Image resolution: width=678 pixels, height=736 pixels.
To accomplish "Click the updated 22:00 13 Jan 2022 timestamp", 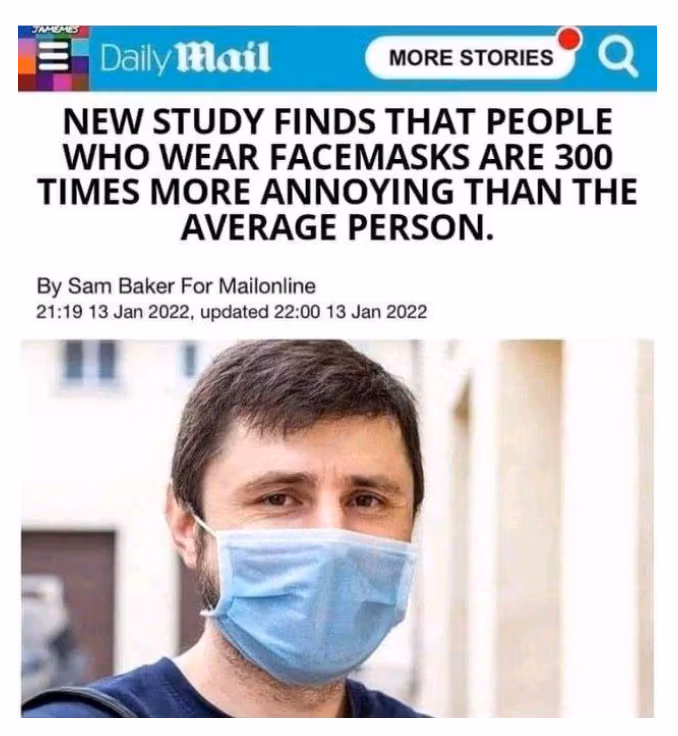I will point(314,311).
